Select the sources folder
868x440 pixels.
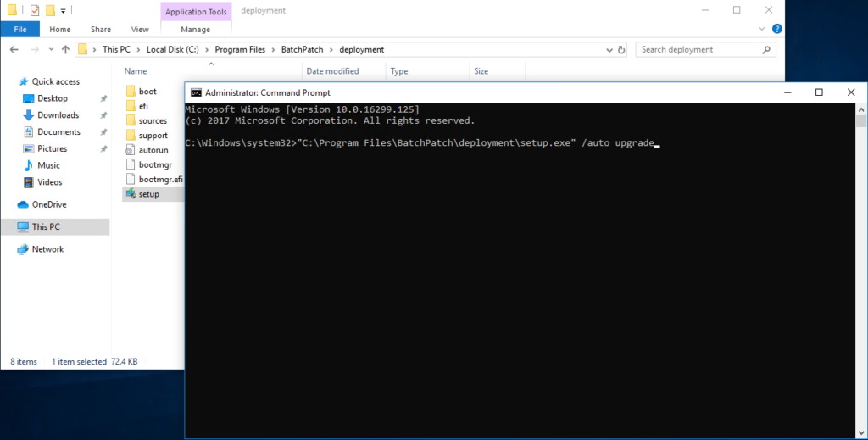point(153,120)
